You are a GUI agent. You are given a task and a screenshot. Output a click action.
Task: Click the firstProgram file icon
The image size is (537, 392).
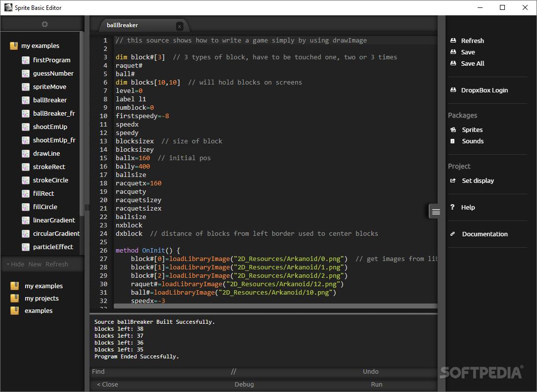point(26,60)
